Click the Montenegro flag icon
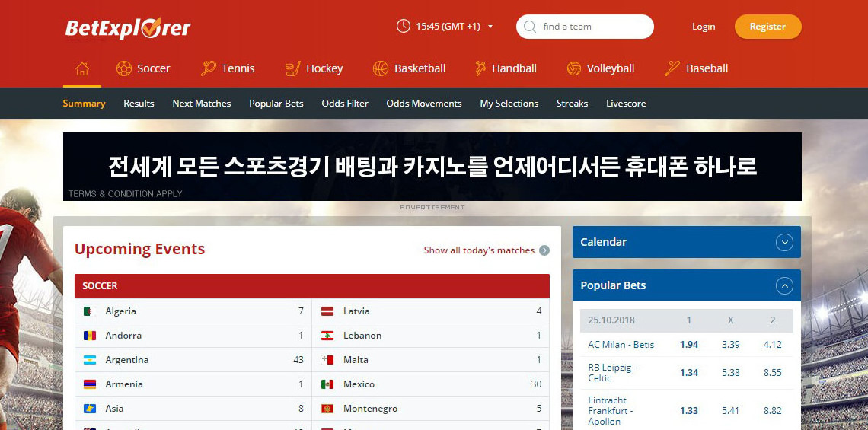The image size is (868, 430). coord(327,409)
